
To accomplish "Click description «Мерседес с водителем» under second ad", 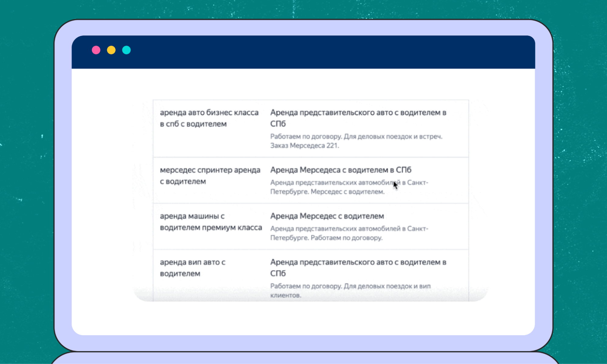I will click(x=349, y=187).
